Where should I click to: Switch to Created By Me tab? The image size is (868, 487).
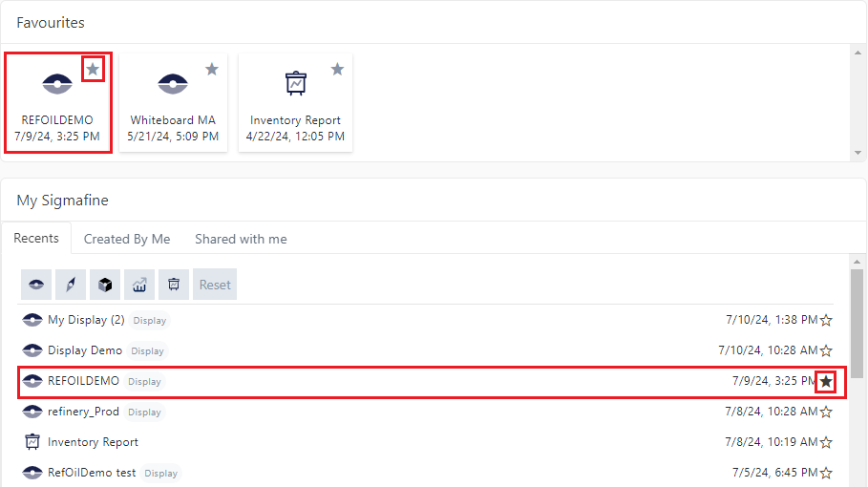click(x=127, y=239)
